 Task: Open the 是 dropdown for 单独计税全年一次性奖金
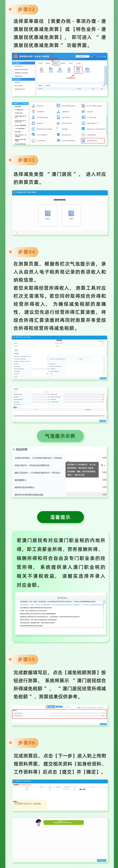pos(103,465)
